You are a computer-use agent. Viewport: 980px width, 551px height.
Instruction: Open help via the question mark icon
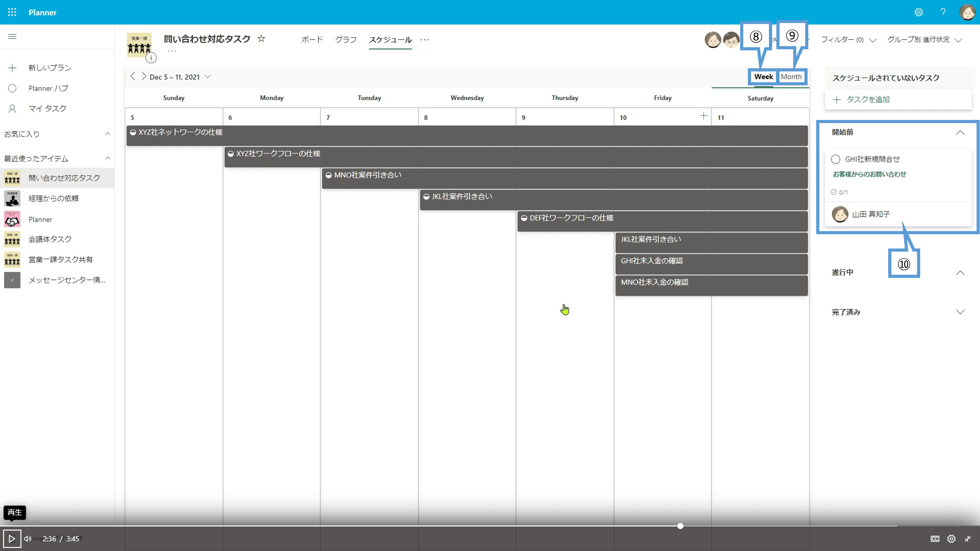943,12
